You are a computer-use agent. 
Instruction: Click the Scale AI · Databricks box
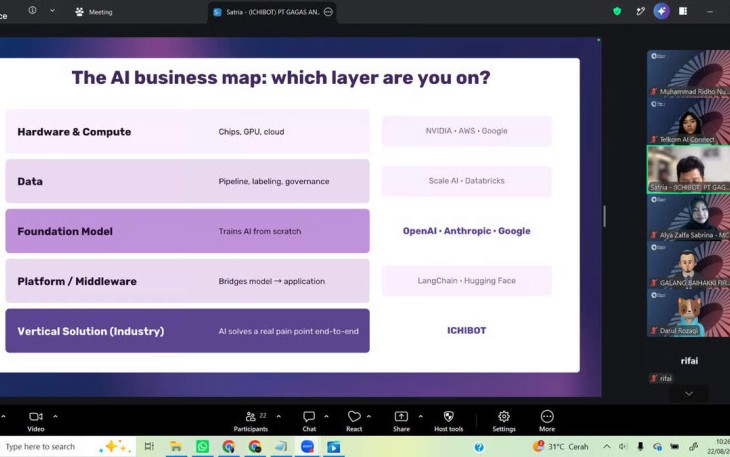(x=466, y=181)
